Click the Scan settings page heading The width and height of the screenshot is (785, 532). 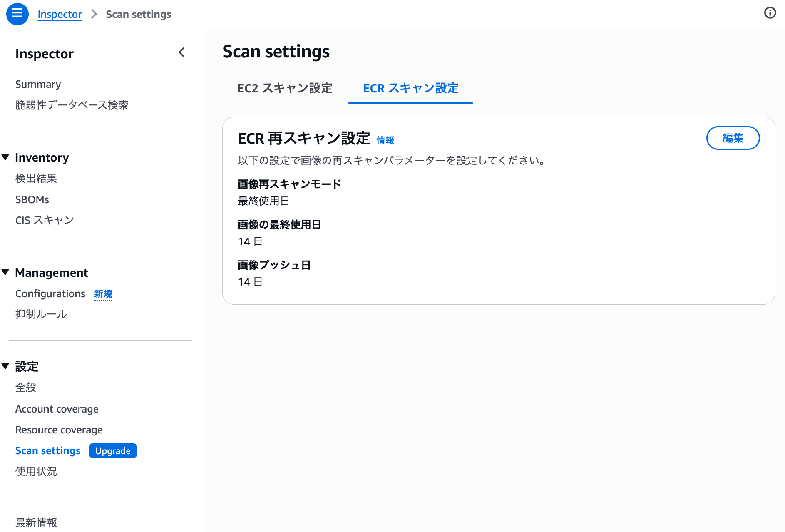[276, 52]
